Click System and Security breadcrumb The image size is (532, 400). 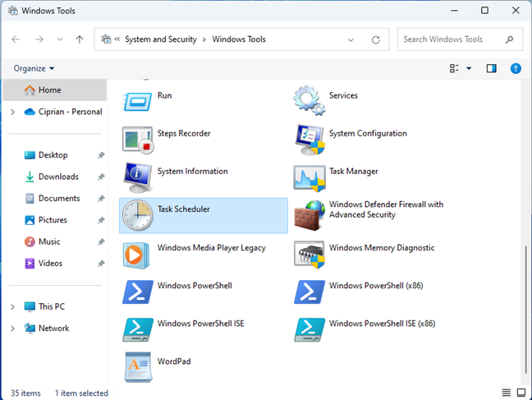click(161, 39)
